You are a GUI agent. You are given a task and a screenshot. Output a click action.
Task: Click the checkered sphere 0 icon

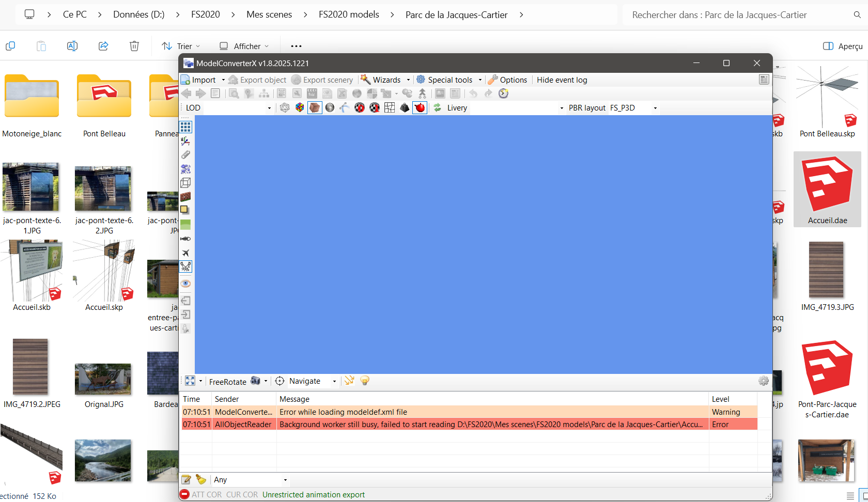pyautogui.click(x=360, y=107)
